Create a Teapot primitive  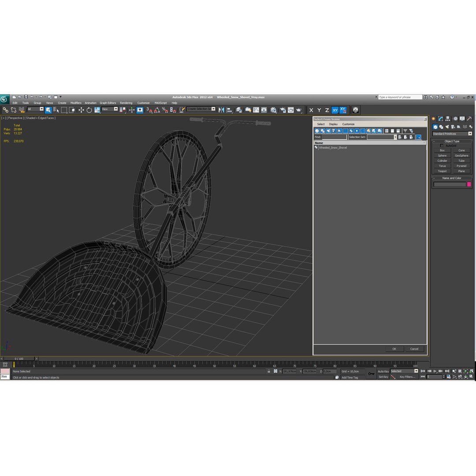442,171
